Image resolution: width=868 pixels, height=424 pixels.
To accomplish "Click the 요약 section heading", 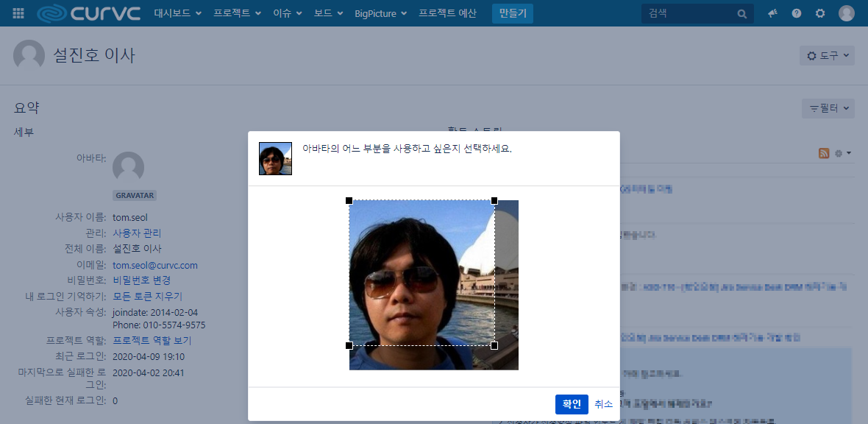I will (x=26, y=107).
